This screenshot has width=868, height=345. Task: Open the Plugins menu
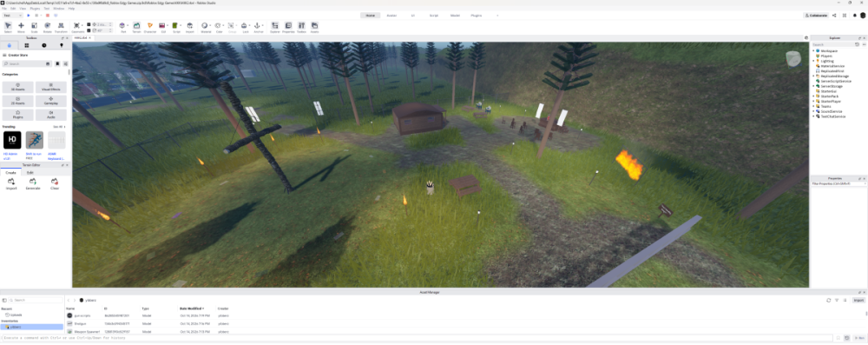click(x=35, y=9)
